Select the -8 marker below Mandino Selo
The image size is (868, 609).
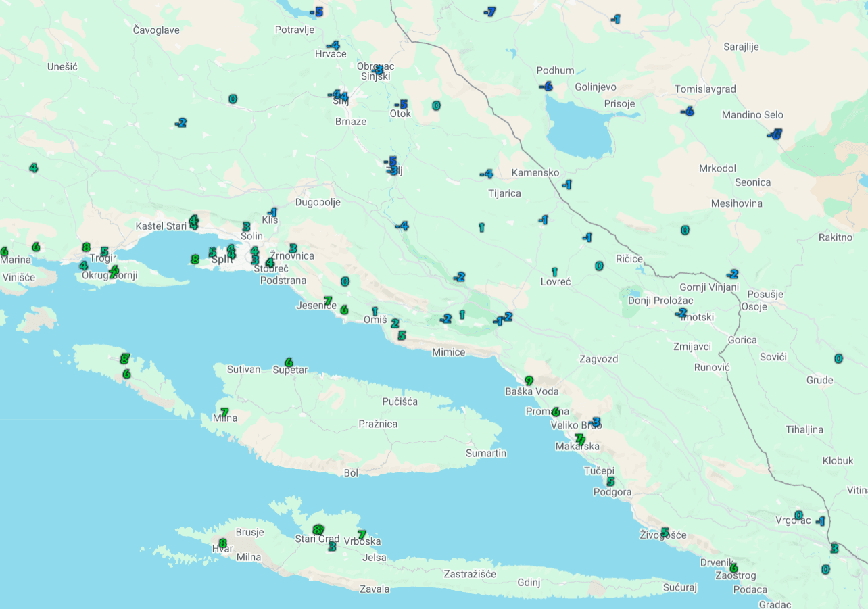coord(775,134)
